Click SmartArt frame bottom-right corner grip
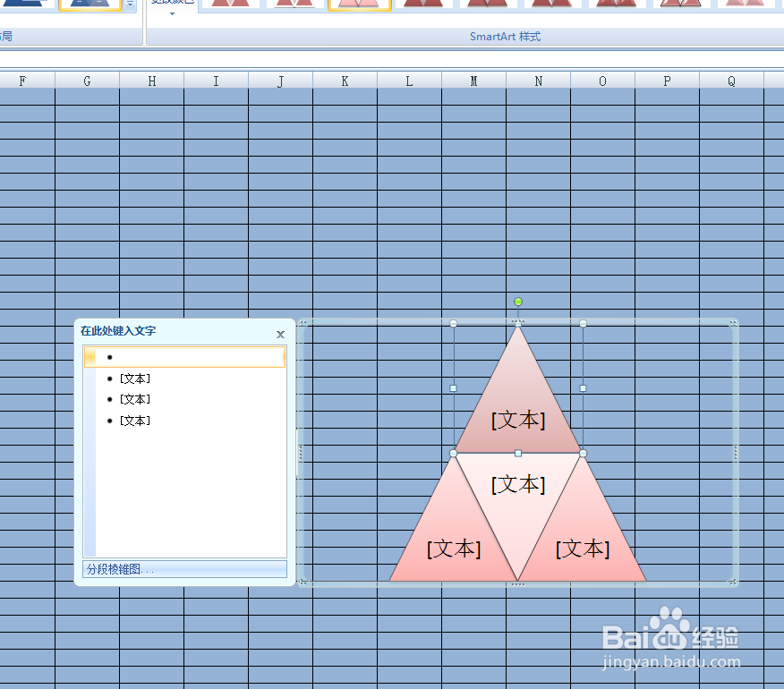Image resolution: width=784 pixels, height=689 pixels. [x=734, y=582]
